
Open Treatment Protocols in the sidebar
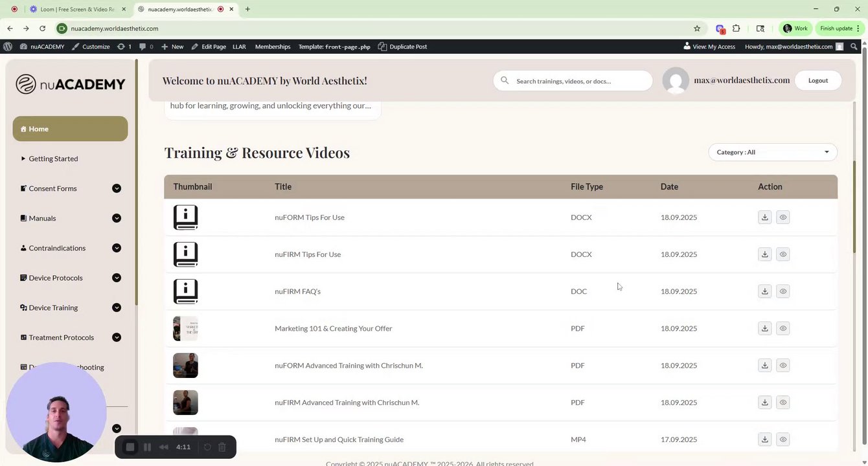click(61, 337)
